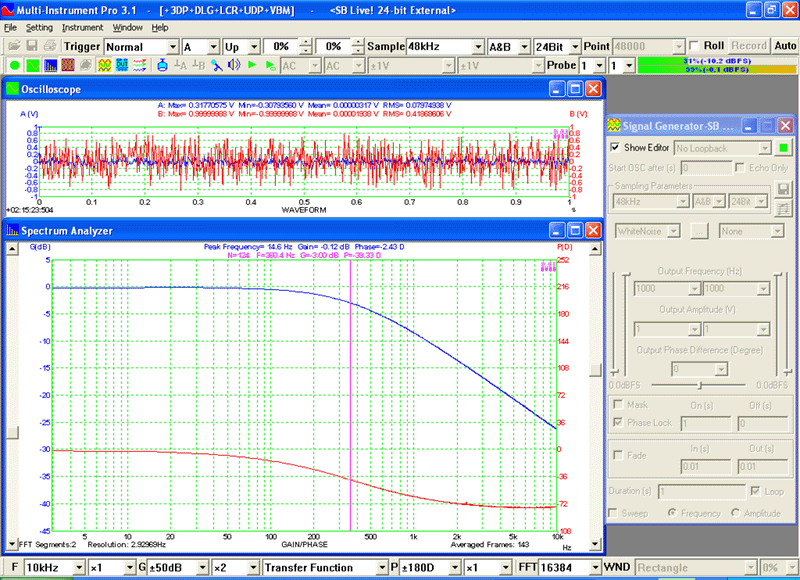Open the Transfer Function mode dropdown
The image size is (800, 580).
[x=325, y=567]
